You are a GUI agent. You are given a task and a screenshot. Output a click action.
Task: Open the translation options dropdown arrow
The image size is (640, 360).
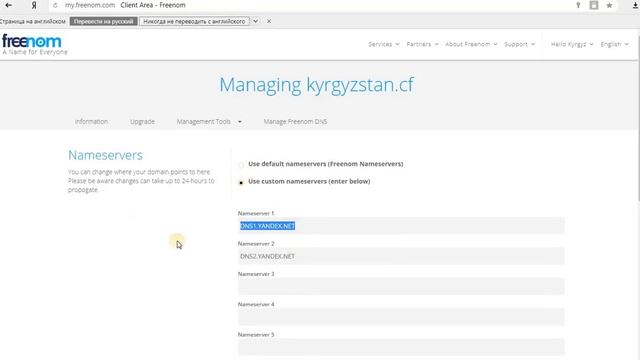[255, 21]
